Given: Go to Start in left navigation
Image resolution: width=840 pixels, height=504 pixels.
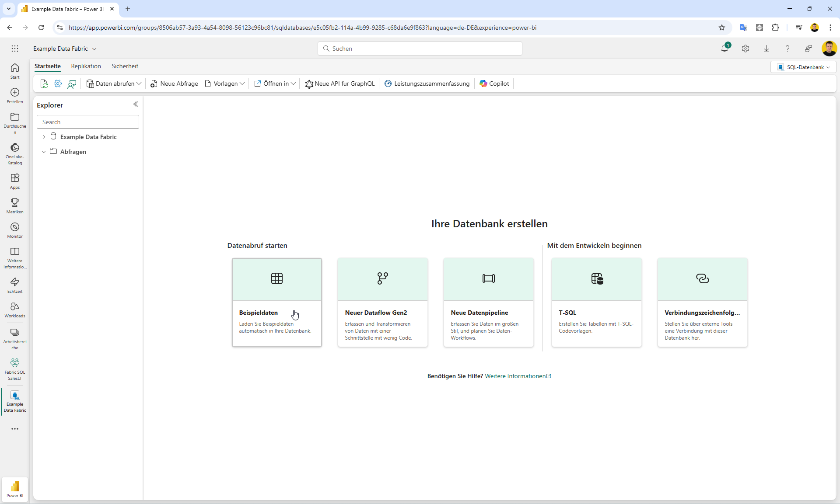Looking at the screenshot, I should 15,71.
